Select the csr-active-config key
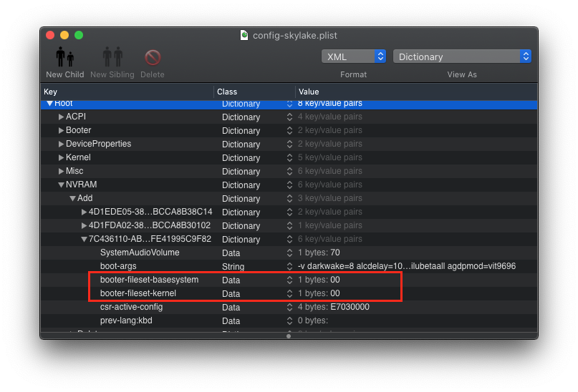Image resolution: width=578 pixels, height=392 pixels. click(x=131, y=307)
